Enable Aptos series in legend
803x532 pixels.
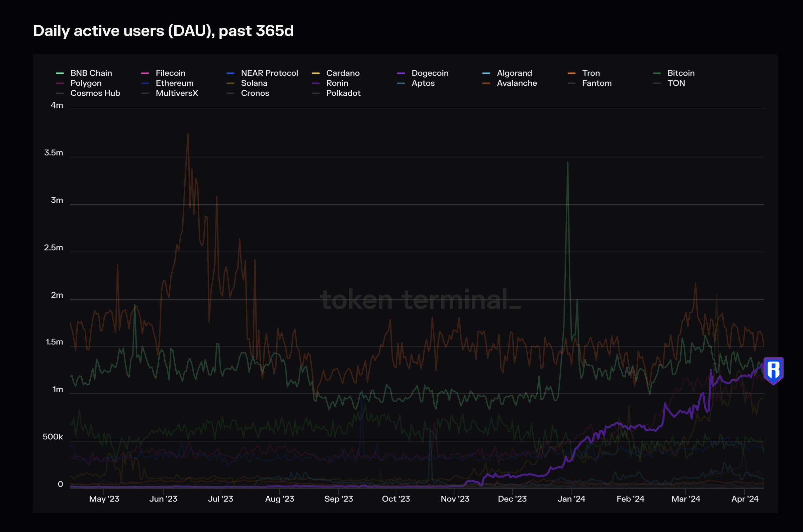pyautogui.click(x=423, y=83)
